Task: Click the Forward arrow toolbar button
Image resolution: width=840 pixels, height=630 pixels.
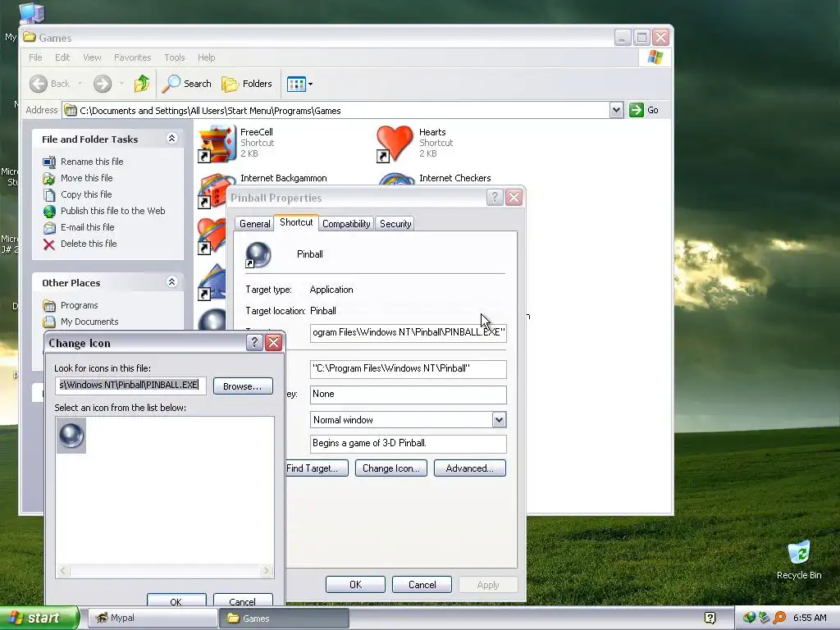Action: click(x=103, y=84)
